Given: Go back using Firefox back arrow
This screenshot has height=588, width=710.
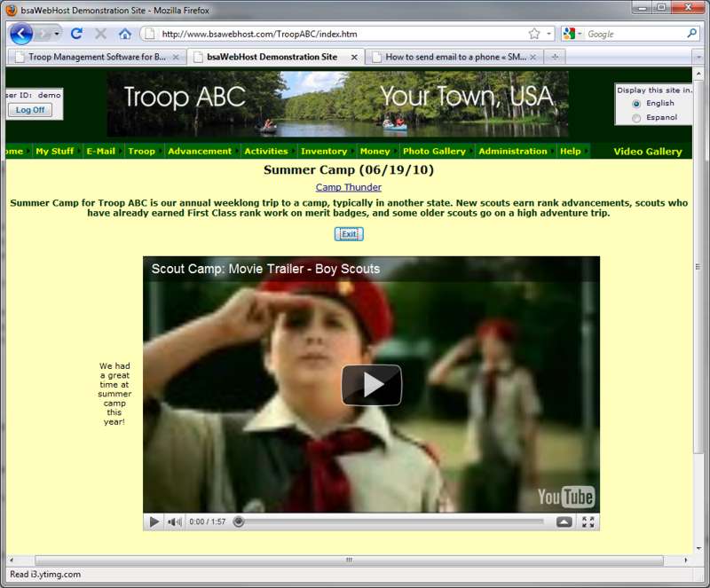Looking at the screenshot, I should pyautogui.click(x=21, y=34).
